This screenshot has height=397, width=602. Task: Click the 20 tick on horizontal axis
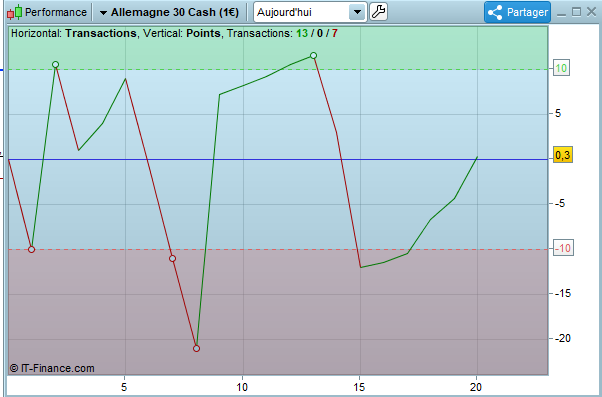click(x=476, y=387)
